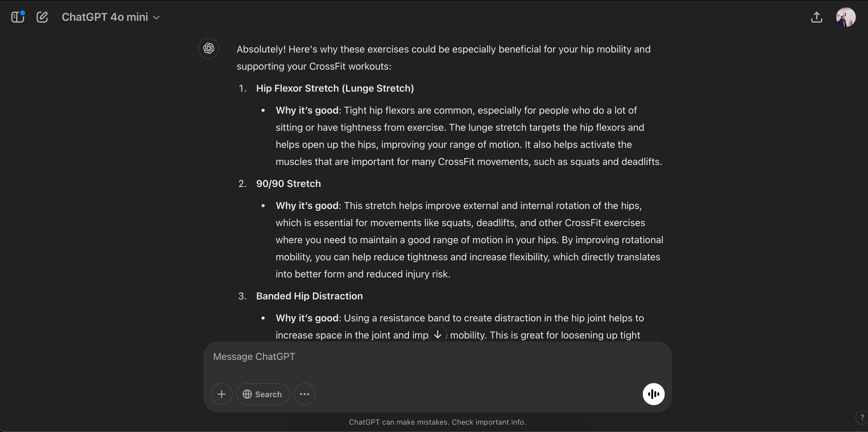Toggle the sidebar panel icon
868x432 pixels.
17,17
